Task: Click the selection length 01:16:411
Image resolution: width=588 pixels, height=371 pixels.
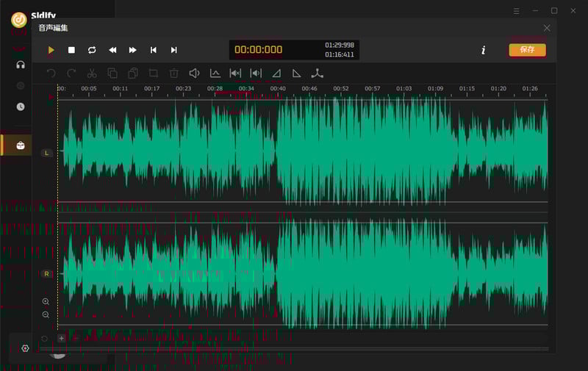Action: [x=340, y=54]
